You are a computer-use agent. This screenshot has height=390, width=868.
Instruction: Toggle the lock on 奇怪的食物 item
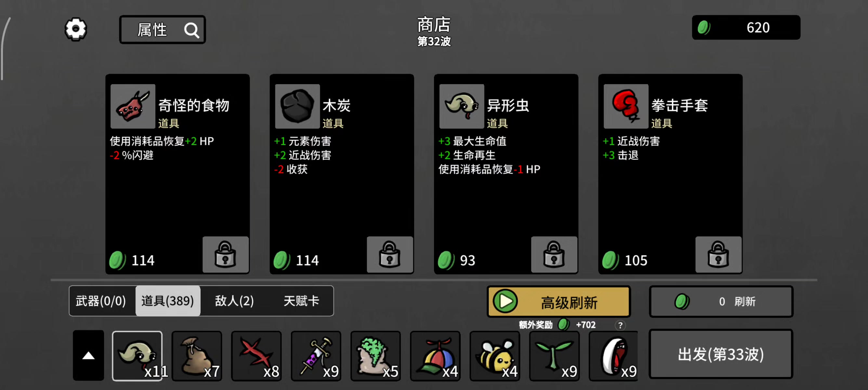pyautogui.click(x=225, y=254)
